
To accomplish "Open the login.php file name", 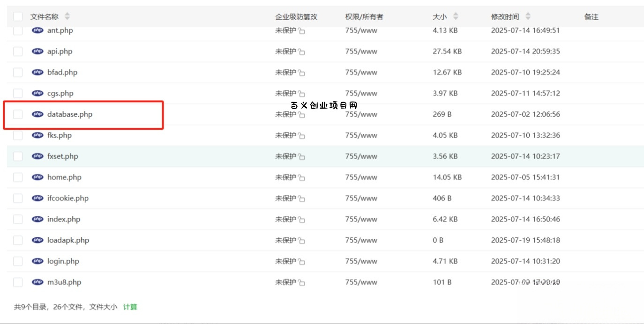I will coord(63,261).
